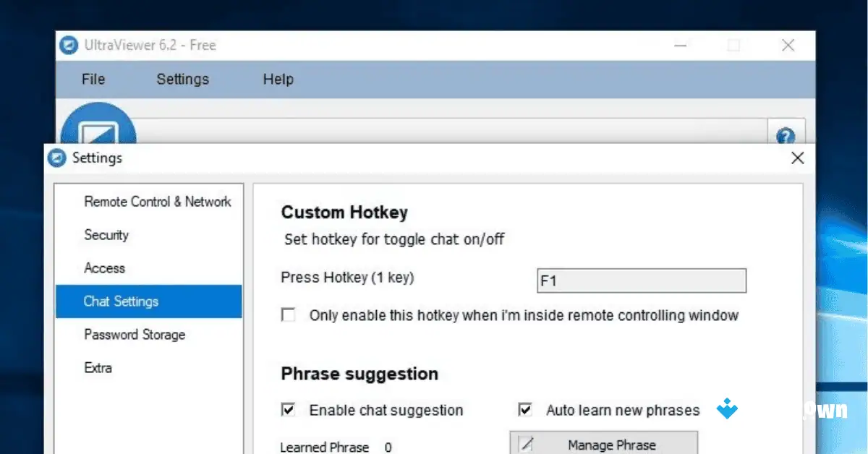Screen dimensions: 868x454
Task: Uncheck Auto learn new phrases
Action: point(525,410)
